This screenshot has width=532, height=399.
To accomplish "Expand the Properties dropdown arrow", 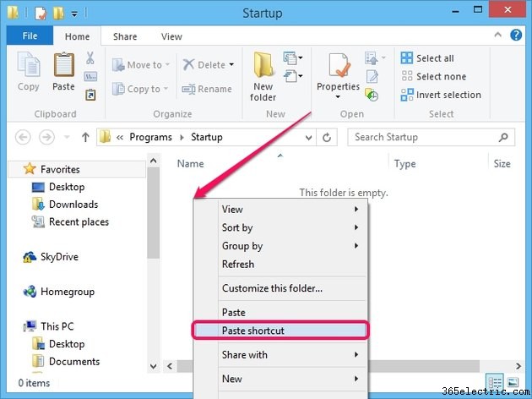I will 338,97.
